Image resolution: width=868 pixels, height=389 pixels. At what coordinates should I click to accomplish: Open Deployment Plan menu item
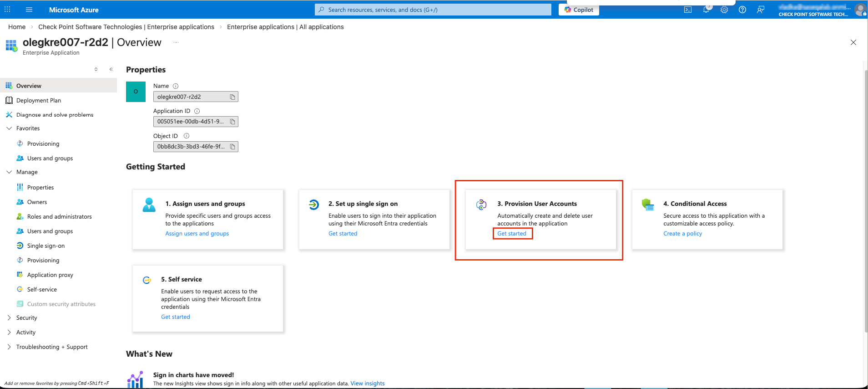click(39, 101)
